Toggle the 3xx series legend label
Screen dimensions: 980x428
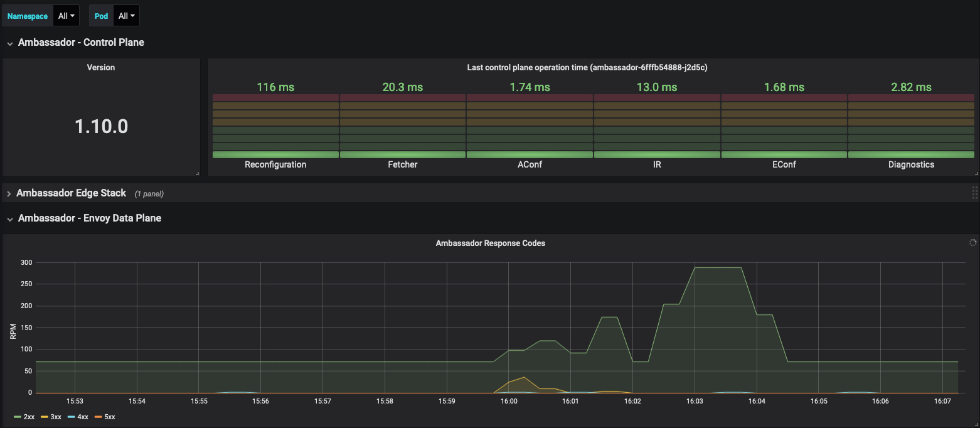56,417
